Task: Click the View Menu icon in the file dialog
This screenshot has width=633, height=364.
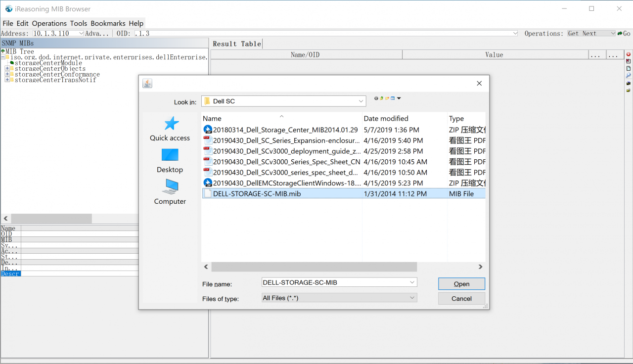Action: click(x=393, y=98)
